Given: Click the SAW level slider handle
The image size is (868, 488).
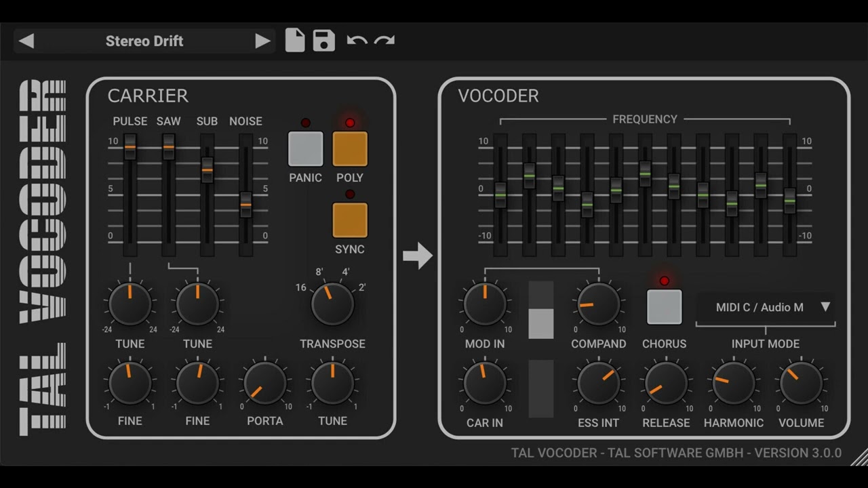Looking at the screenshot, I should click(x=169, y=147).
